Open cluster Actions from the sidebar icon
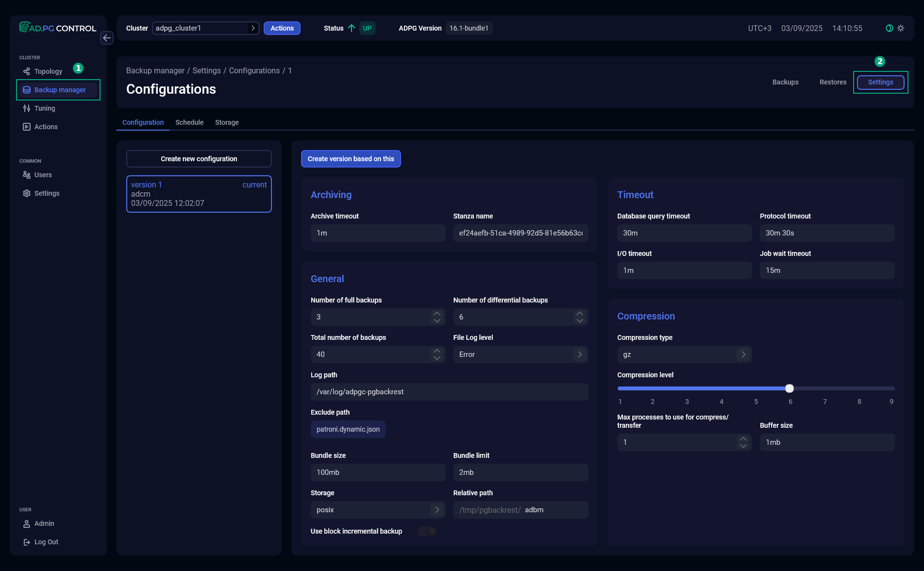The height and width of the screenshot is (571, 924). pyautogui.click(x=27, y=126)
